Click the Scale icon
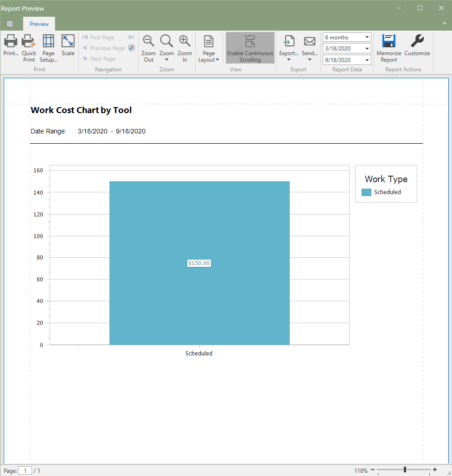This screenshot has width=452, height=476. click(68, 41)
